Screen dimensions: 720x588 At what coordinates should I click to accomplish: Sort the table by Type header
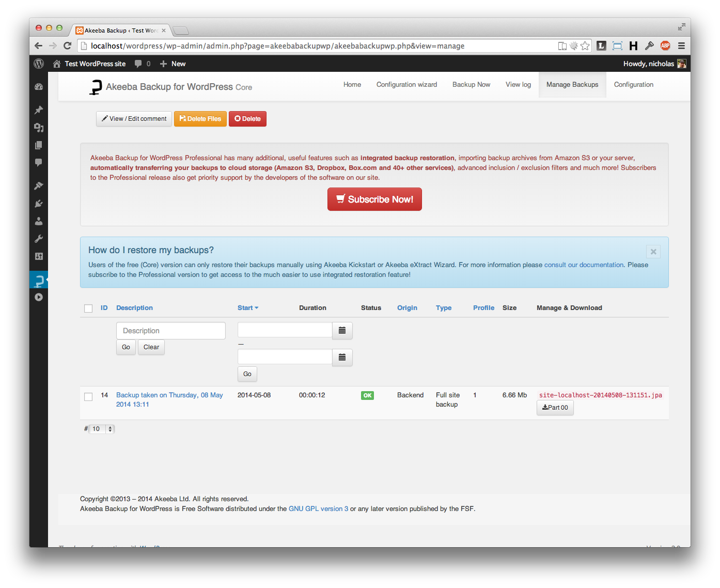(444, 308)
